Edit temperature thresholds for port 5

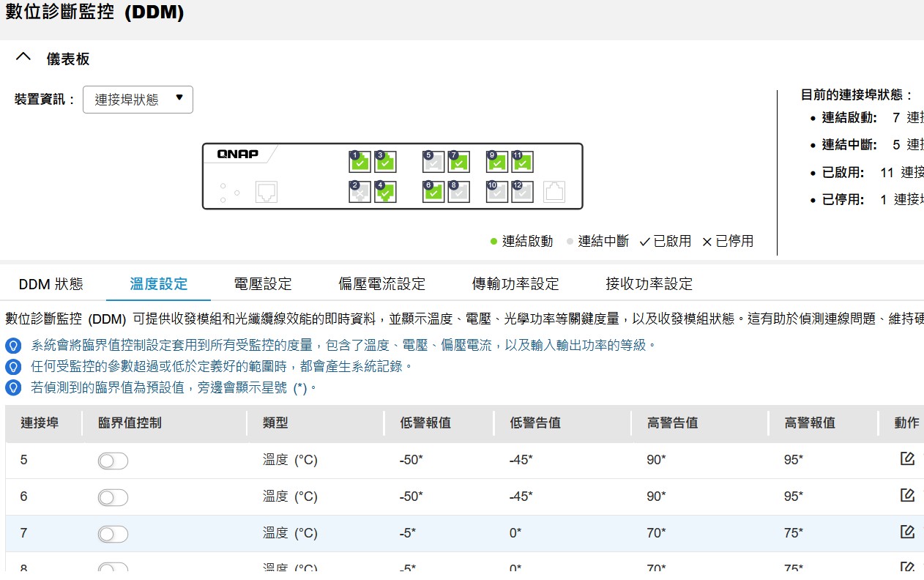pos(907,459)
